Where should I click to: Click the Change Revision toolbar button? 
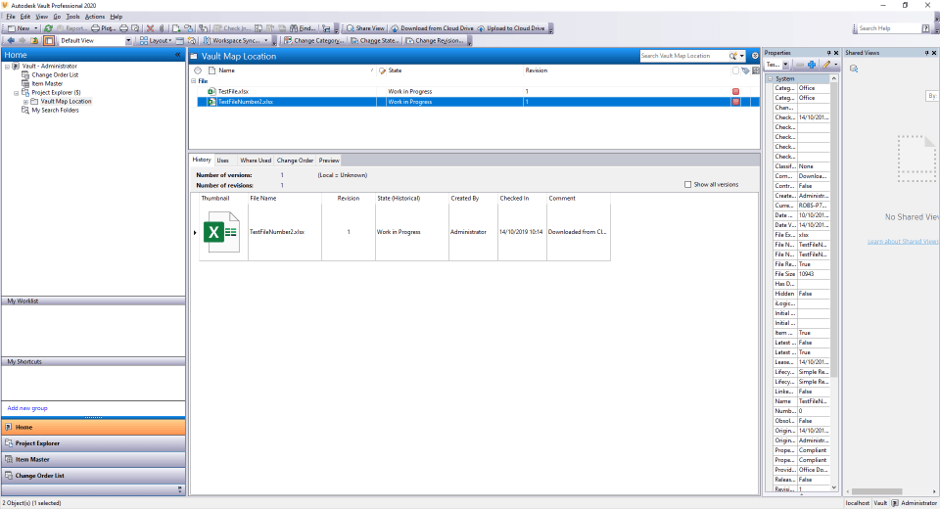click(x=435, y=41)
